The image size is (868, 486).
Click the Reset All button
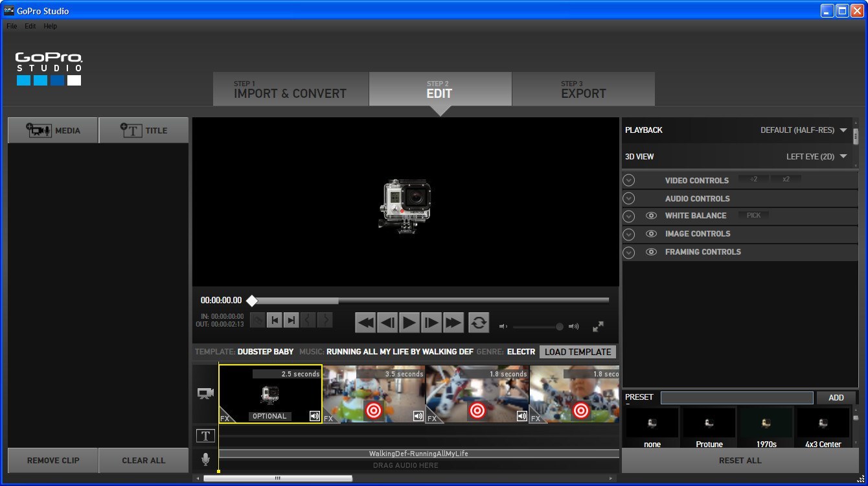click(x=740, y=461)
